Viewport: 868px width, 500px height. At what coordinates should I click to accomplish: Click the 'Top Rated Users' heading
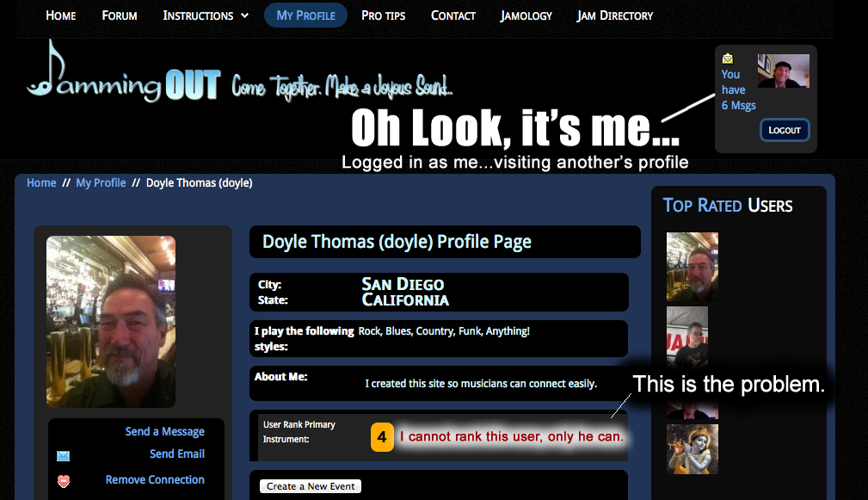click(x=728, y=206)
